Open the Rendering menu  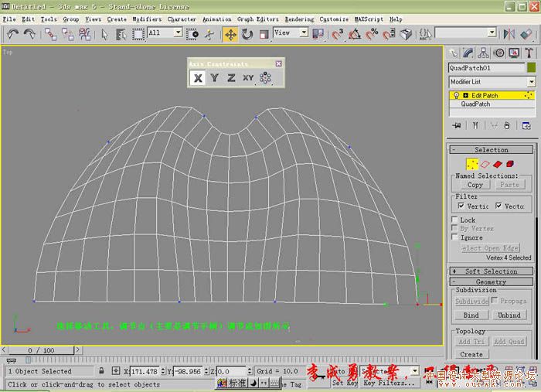coord(299,19)
